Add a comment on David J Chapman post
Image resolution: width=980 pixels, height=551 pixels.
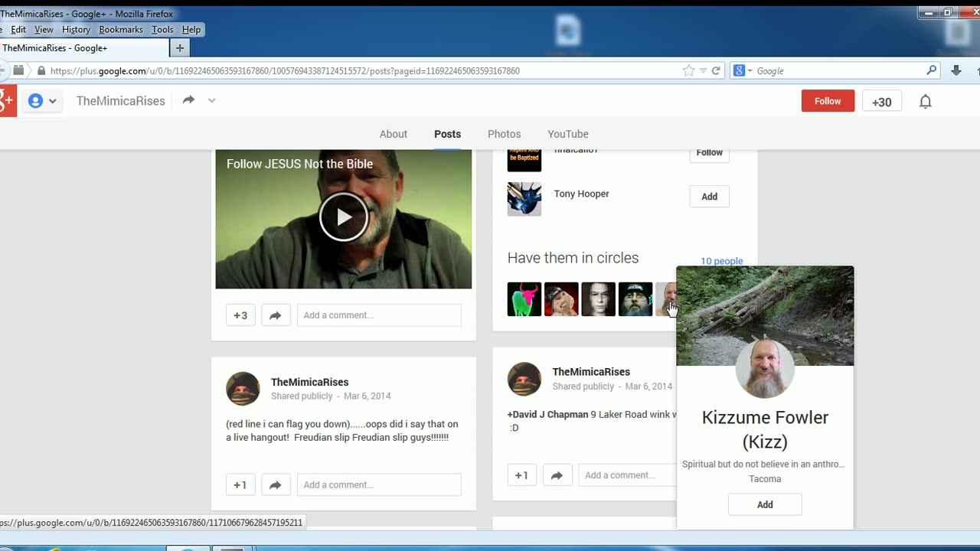point(627,475)
